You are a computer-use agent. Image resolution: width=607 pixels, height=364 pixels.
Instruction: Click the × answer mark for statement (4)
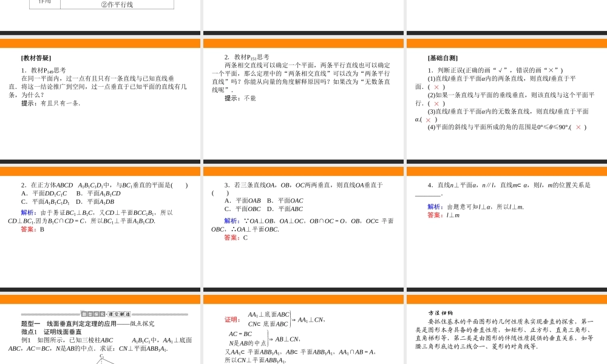pos(578,127)
